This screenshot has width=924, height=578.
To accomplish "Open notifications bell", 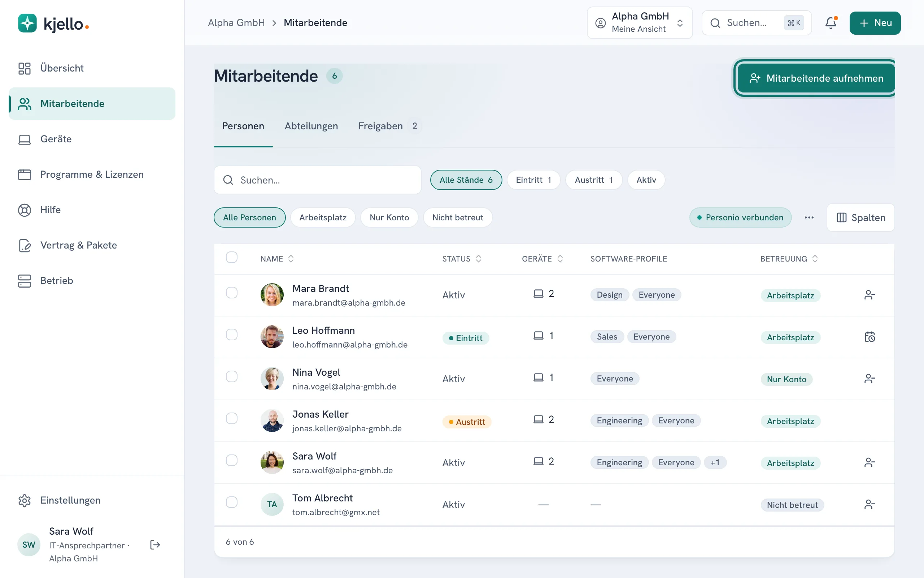I will pos(831,23).
